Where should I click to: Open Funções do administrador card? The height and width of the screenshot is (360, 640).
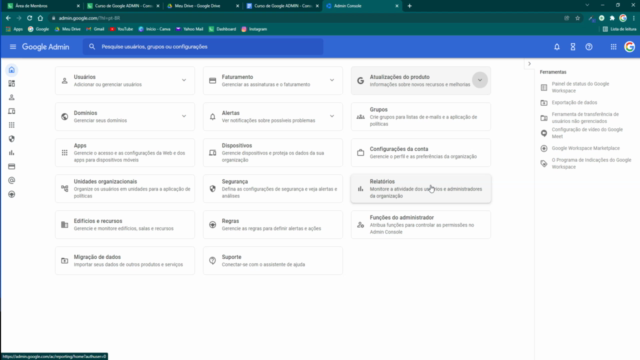(421, 224)
